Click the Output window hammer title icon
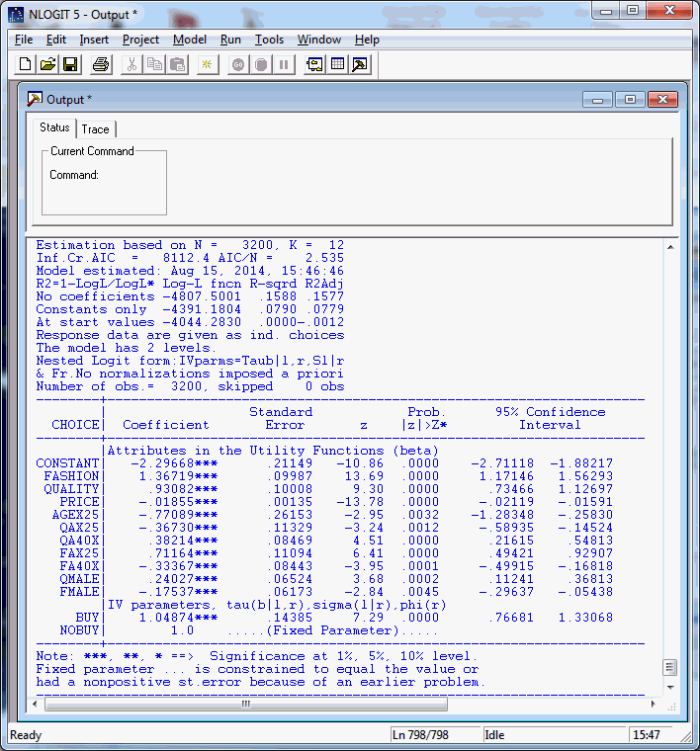700x751 pixels. tap(35, 99)
